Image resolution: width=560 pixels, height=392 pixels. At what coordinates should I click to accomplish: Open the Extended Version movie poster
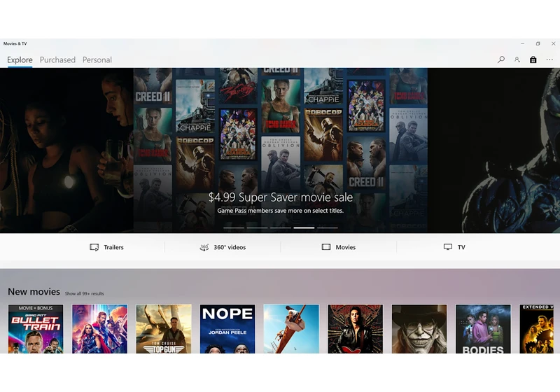(536, 329)
